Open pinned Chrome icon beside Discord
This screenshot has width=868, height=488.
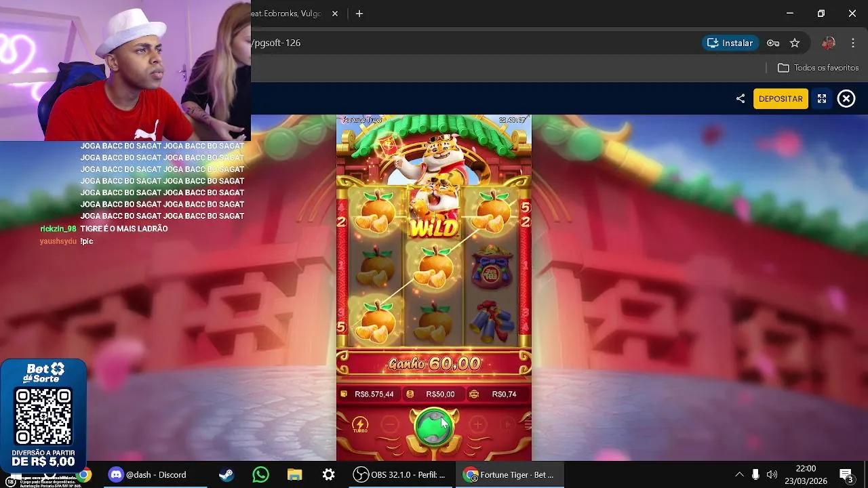click(84, 474)
